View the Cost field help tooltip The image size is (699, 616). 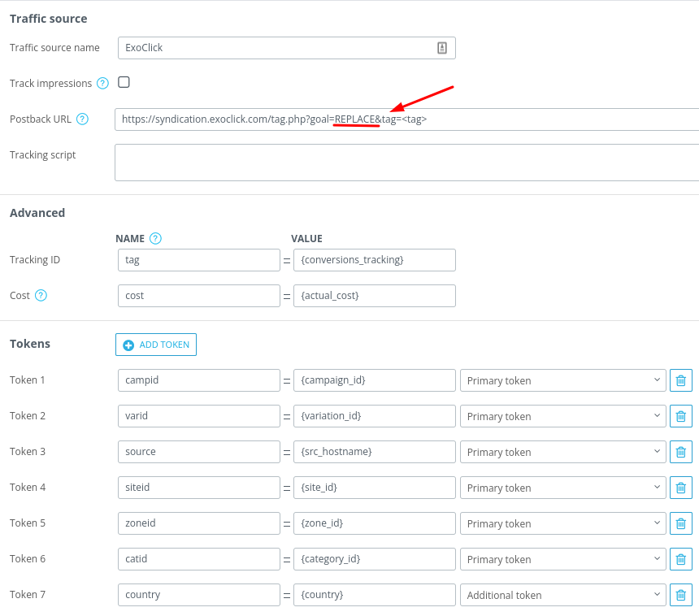(x=41, y=296)
